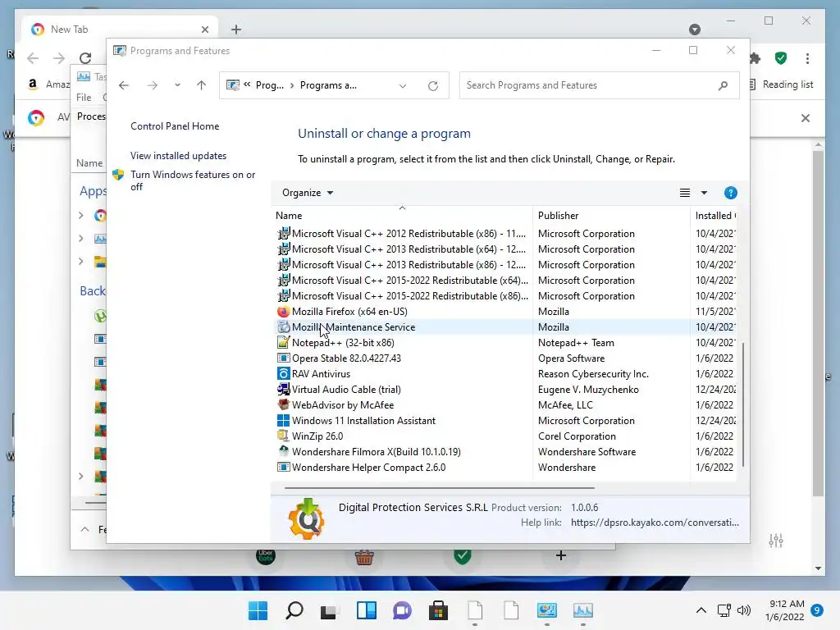The width and height of the screenshot is (840, 630).
Task: Open the browser customize sliders icon
Action: (x=776, y=541)
